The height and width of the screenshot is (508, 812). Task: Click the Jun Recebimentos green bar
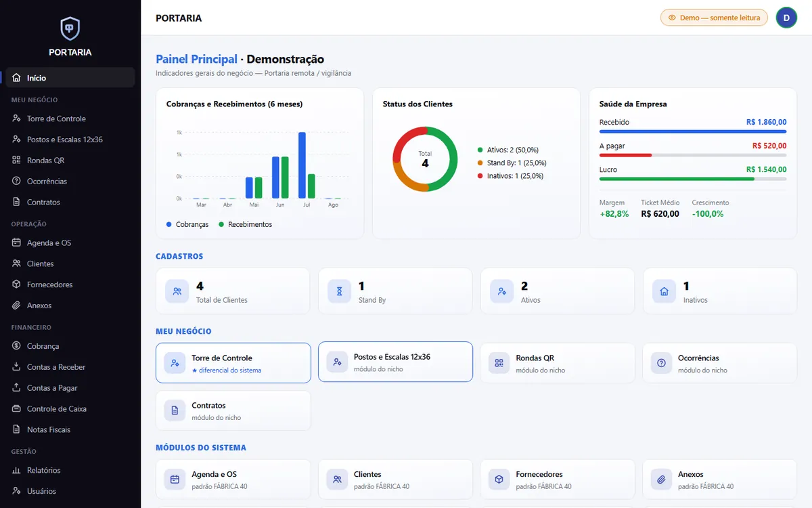click(285, 177)
